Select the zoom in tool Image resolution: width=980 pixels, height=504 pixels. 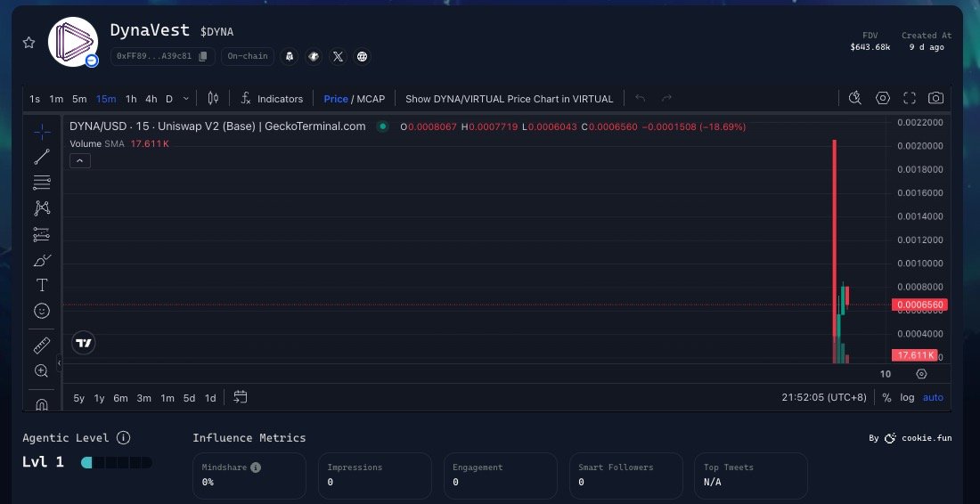click(42, 371)
